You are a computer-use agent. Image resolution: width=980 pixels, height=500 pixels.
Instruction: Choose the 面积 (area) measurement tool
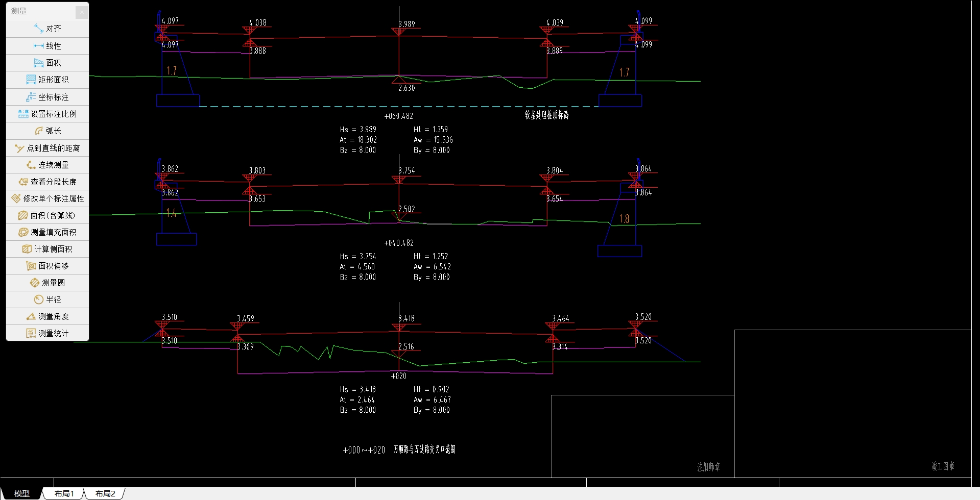tap(47, 63)
